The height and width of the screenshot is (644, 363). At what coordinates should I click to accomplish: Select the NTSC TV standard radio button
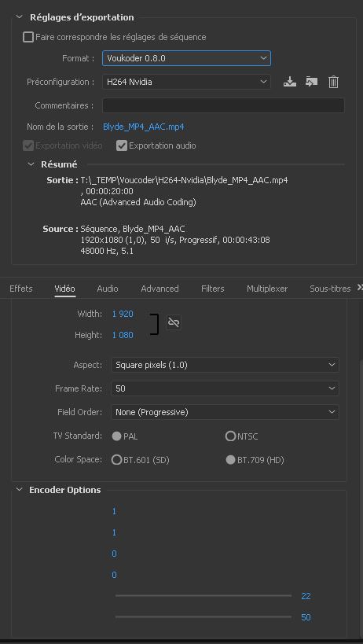[x=230, y=436]
